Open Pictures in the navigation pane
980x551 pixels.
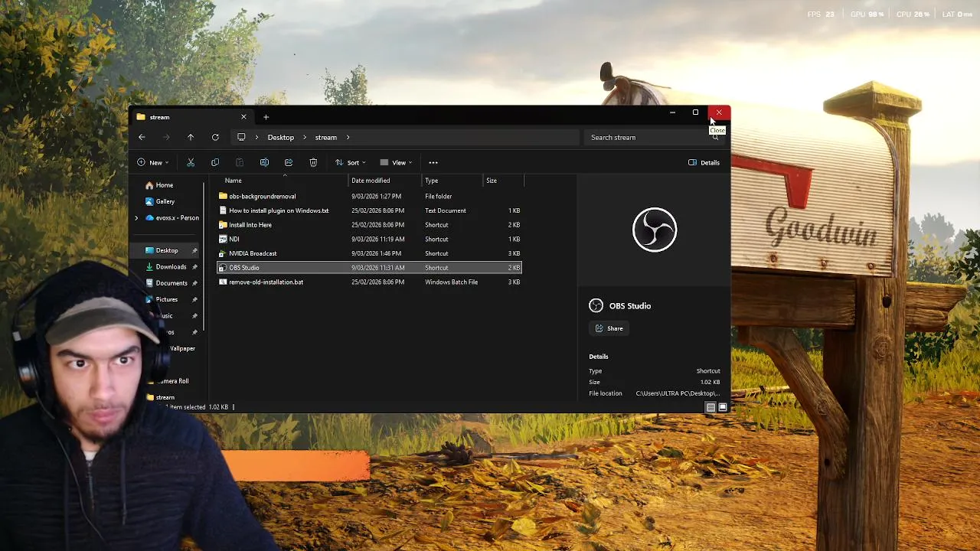166,299
